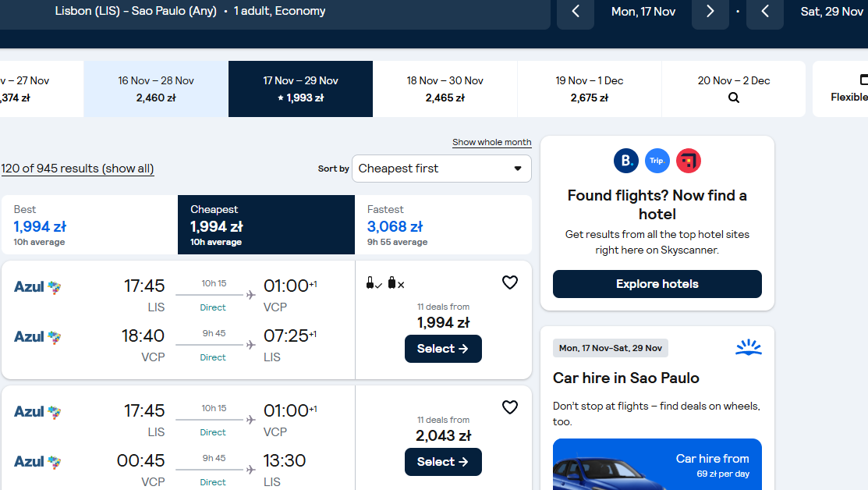
Task: Save the 2,043 zł flight using heart icon
Action: coord(510,407)
